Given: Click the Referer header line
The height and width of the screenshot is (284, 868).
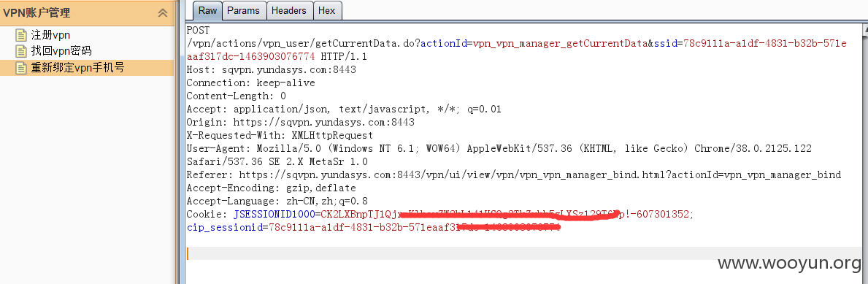Looking at the screenshot, I should click(514, 175).
